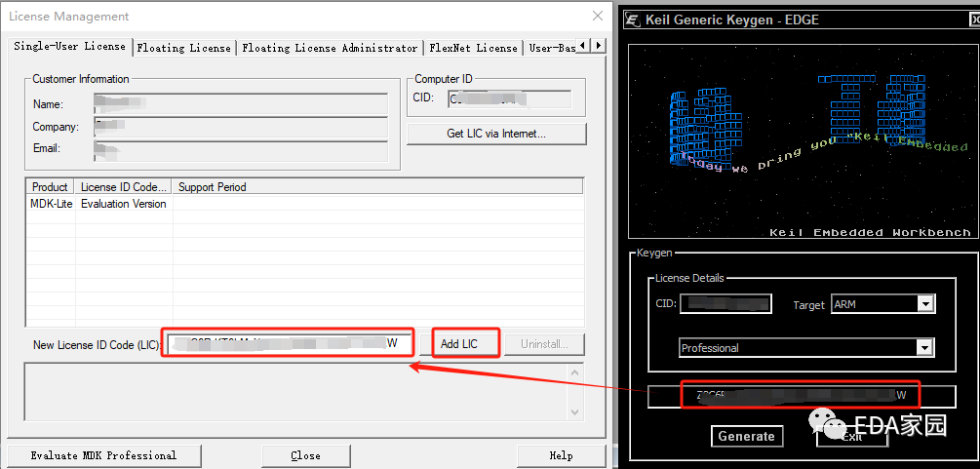
Task: Close the License Management window
Action: (598, 17)
